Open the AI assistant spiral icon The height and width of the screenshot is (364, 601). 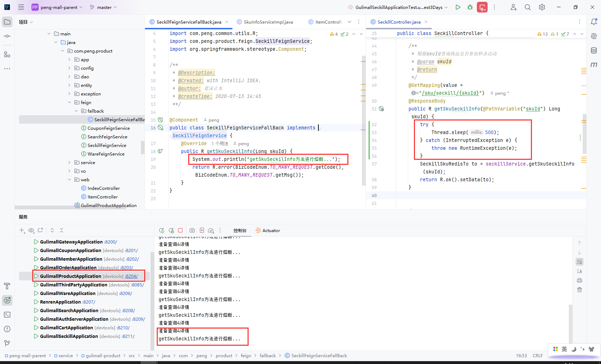click(x=594, y=36)
